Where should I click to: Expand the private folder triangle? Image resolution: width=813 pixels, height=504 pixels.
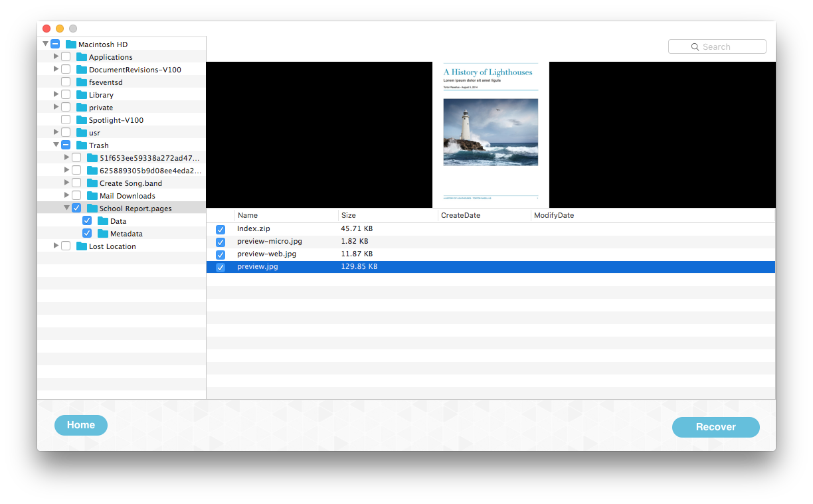click(56, 108)
